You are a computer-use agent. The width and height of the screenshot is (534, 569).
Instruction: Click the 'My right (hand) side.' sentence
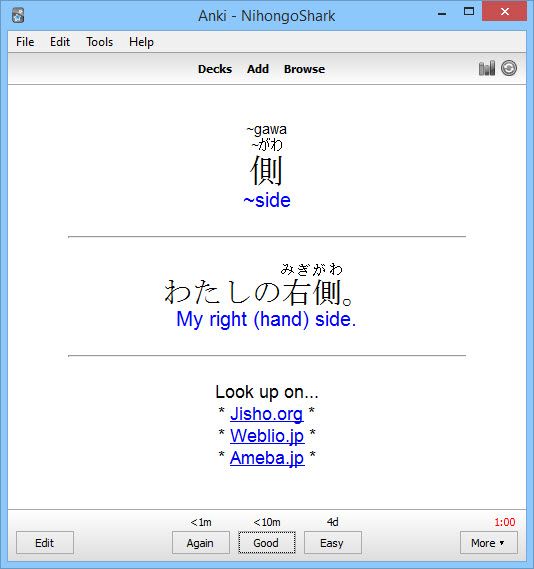266,320
